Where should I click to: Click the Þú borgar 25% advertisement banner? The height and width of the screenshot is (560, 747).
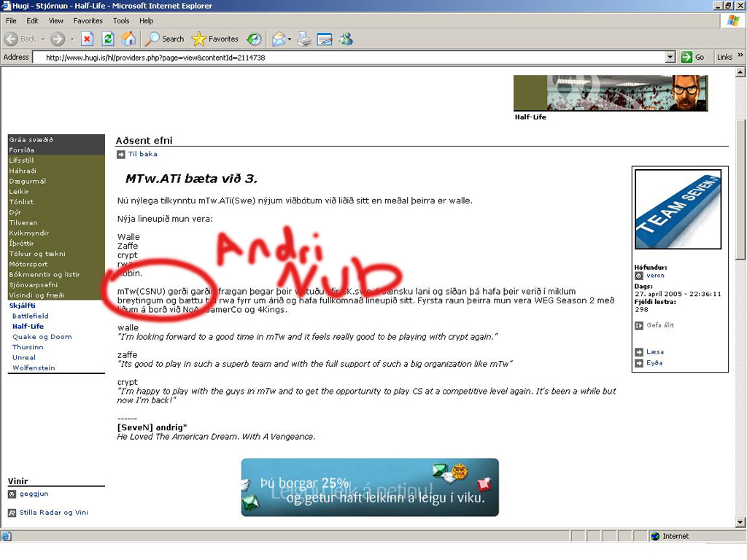(x=370, y=488)
